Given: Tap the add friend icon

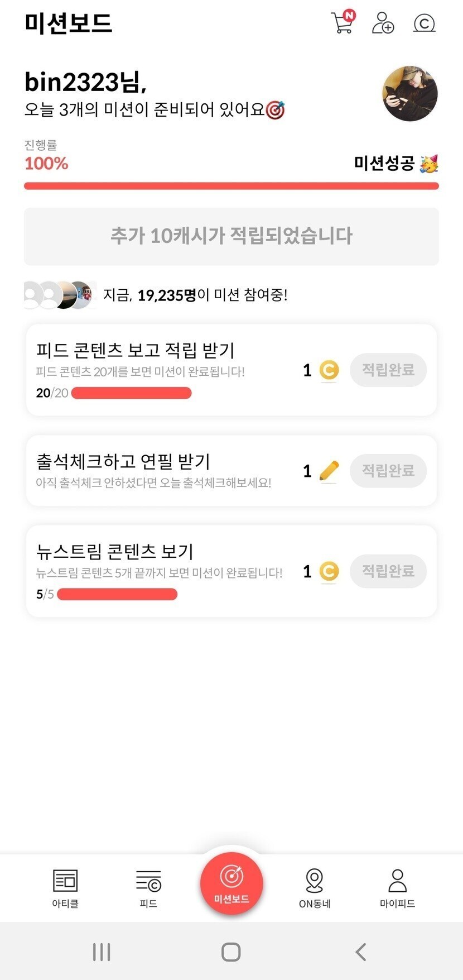Looking at the screenshot, I should (x=383, y=23).
